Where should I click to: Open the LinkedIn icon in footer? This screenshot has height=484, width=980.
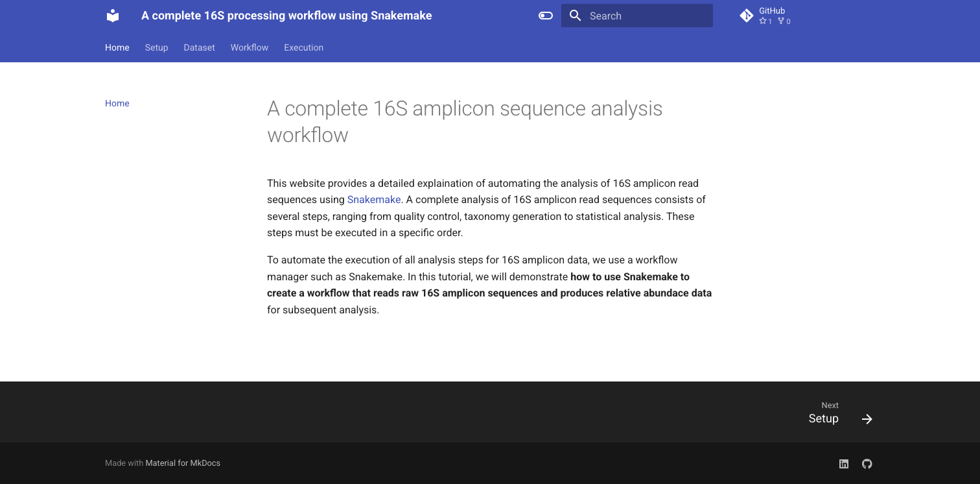(x=844, y=463)
